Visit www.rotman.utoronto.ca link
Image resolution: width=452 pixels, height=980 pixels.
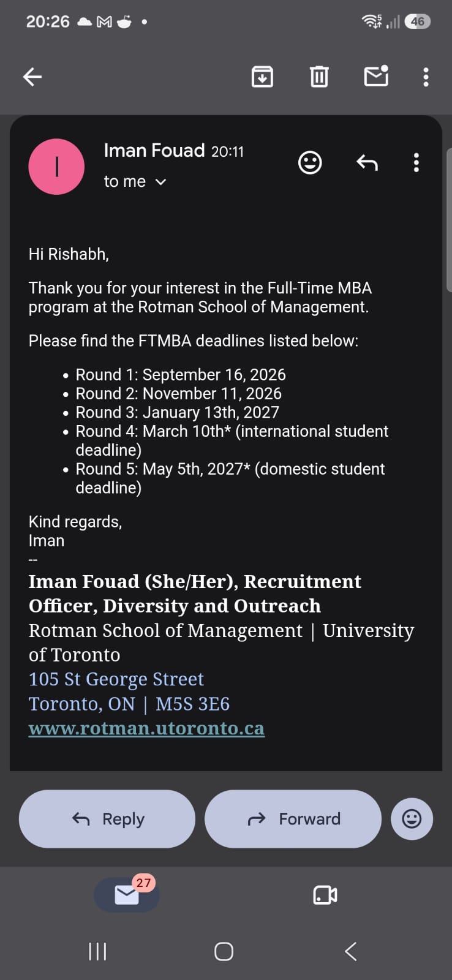click(x=146, y=728)
